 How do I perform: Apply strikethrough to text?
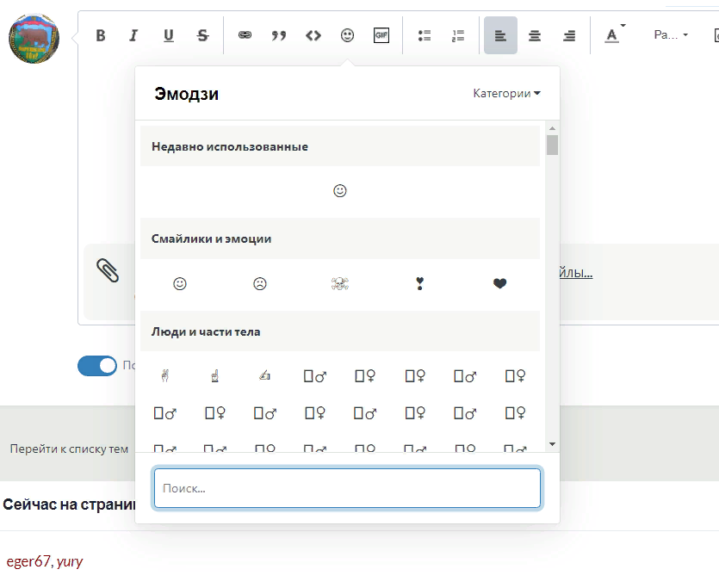coord(201,35)
